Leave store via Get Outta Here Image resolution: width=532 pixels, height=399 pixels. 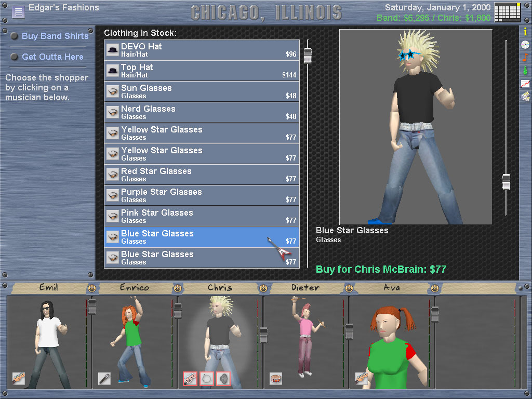point(52,57)
